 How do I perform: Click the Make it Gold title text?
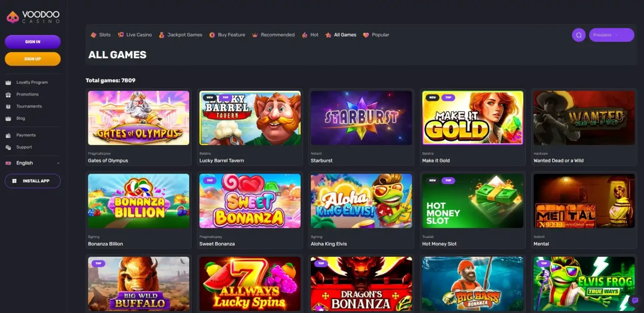pyautogui.click(x=436, y=160)
